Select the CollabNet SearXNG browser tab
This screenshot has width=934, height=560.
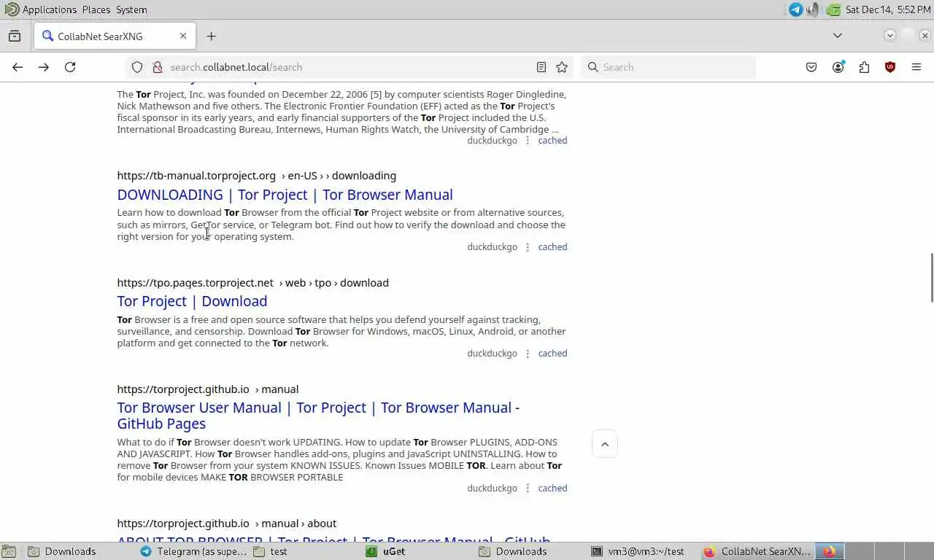point(115,36)
